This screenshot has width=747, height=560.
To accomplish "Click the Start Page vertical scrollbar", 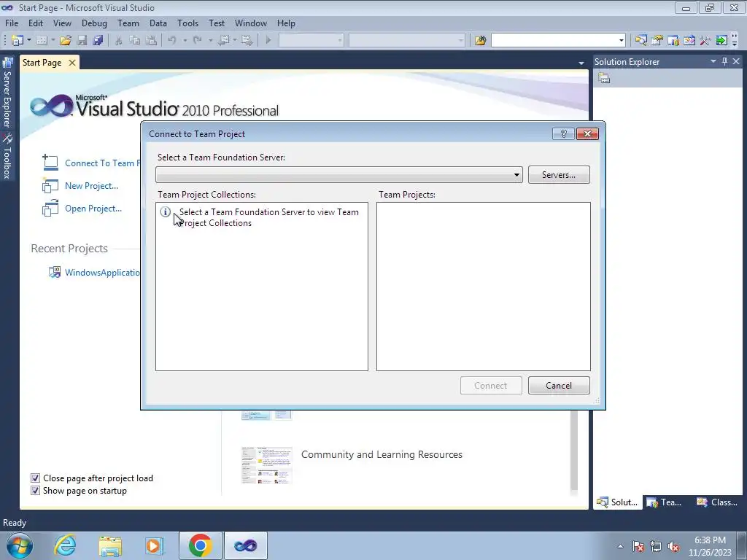I will coord(574,452).
